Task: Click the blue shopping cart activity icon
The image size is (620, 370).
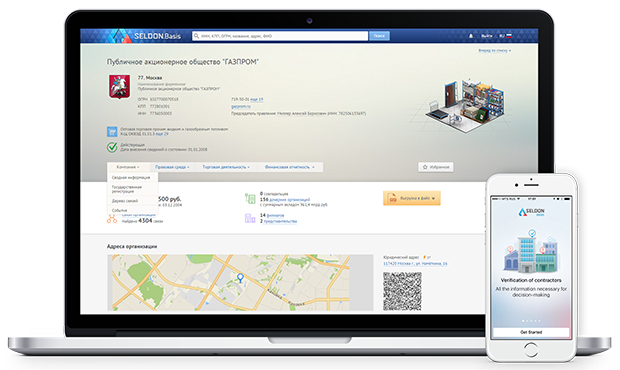Action: [x=112, y=132]
